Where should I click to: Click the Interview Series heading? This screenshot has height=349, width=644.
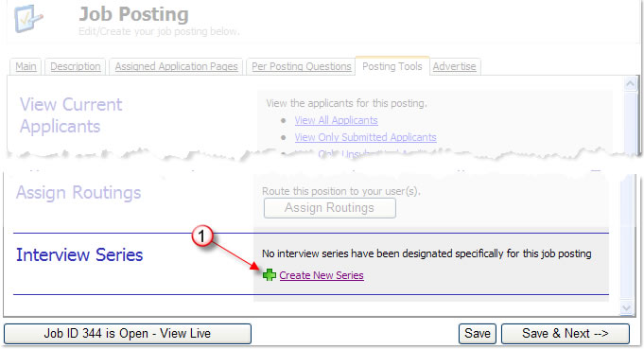tap(79, 255)
